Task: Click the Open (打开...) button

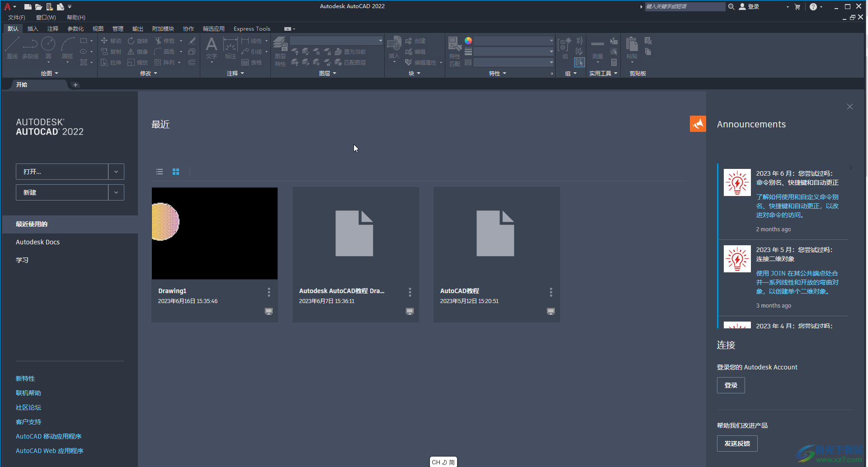Action: click(62, 172)
